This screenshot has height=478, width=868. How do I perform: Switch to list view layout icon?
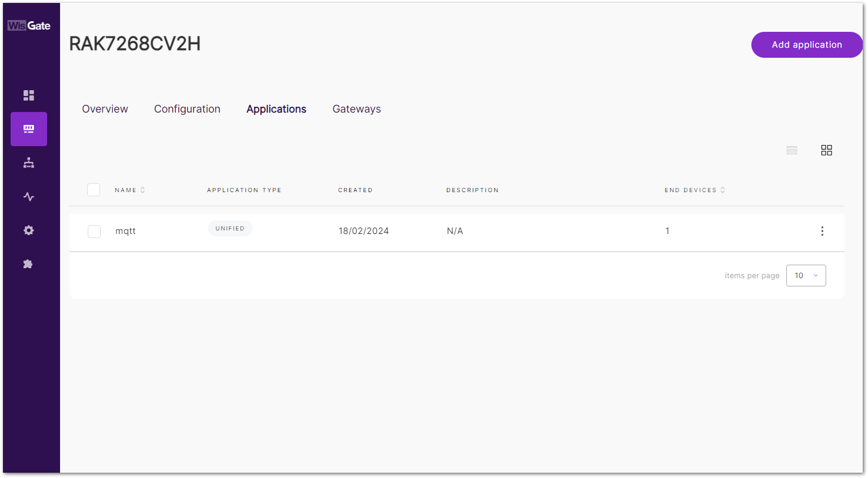point(792,150)
